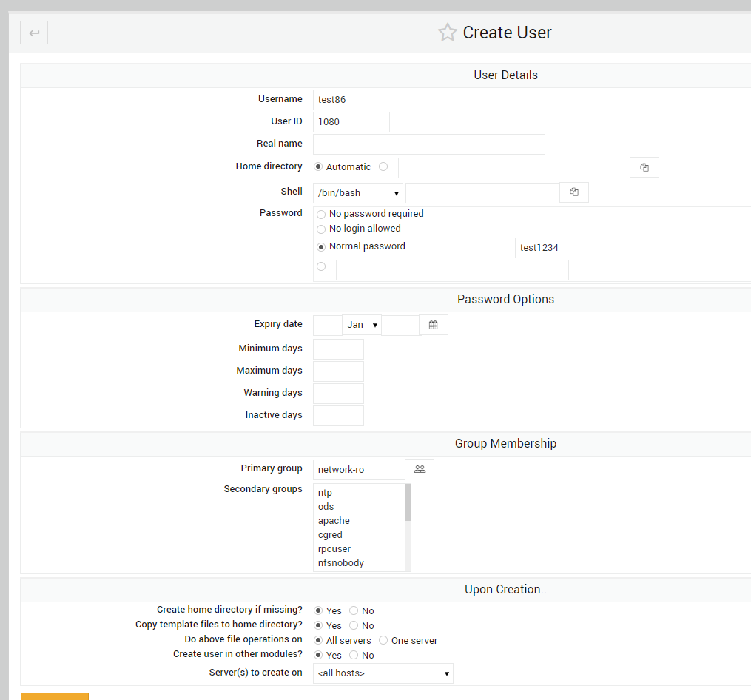Open the Shell dropdown showing /bin/bash
The image size is (751, 700).
pyautogui.click(x=358, y=192)
